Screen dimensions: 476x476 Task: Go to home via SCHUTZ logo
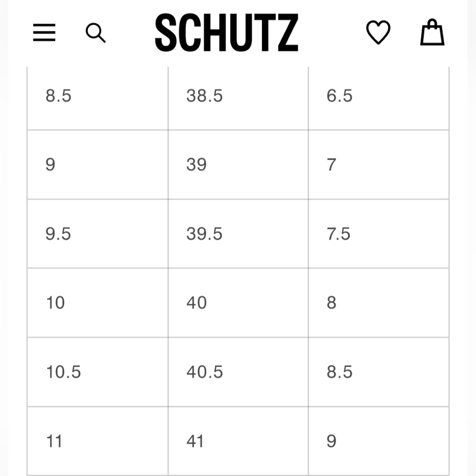[x=227, y=32]
